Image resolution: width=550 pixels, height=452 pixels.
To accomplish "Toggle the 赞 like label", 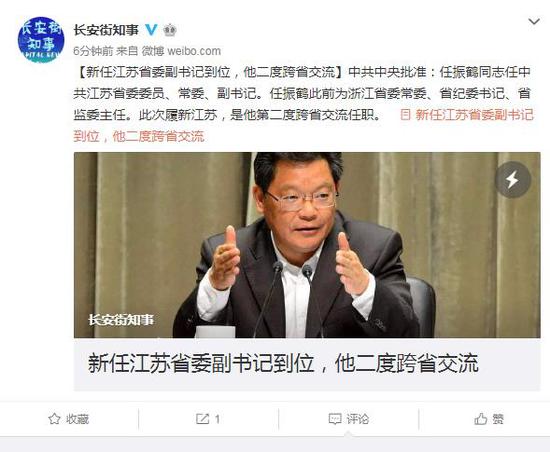I will [498, 419].
